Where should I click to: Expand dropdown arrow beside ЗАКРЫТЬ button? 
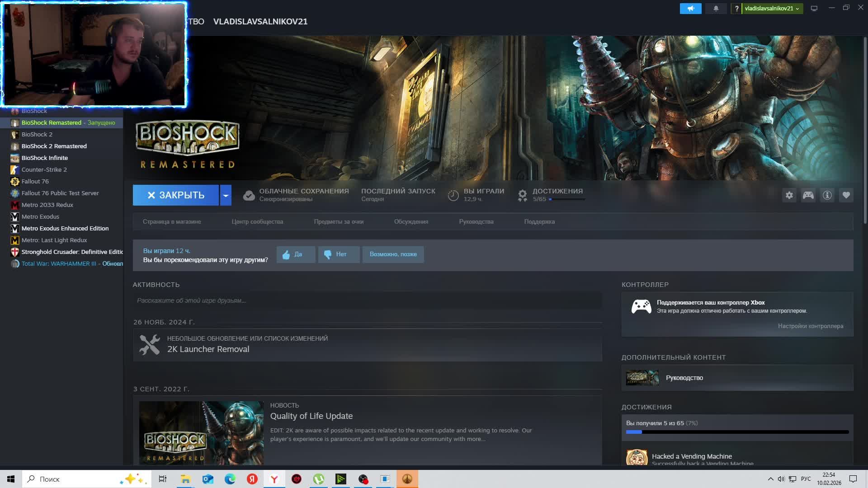(x=226, y=195)
